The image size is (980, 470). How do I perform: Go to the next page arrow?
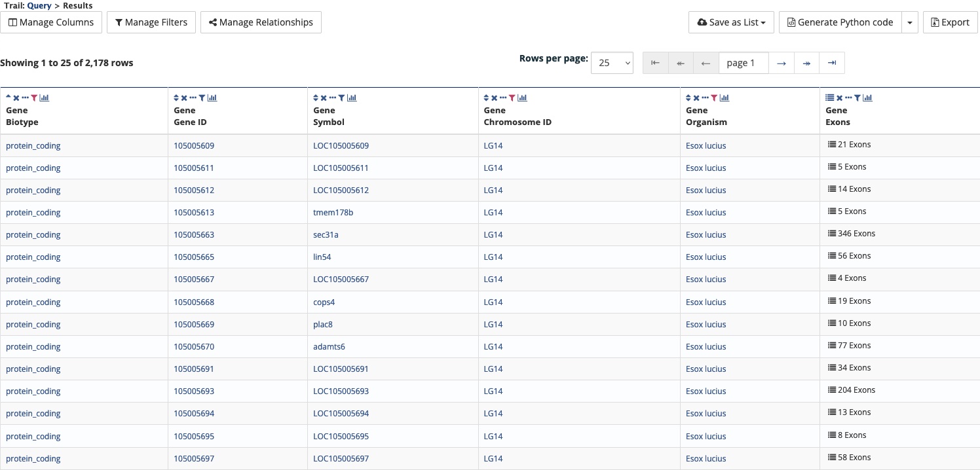pyautogui.click(x=781, y=63)
